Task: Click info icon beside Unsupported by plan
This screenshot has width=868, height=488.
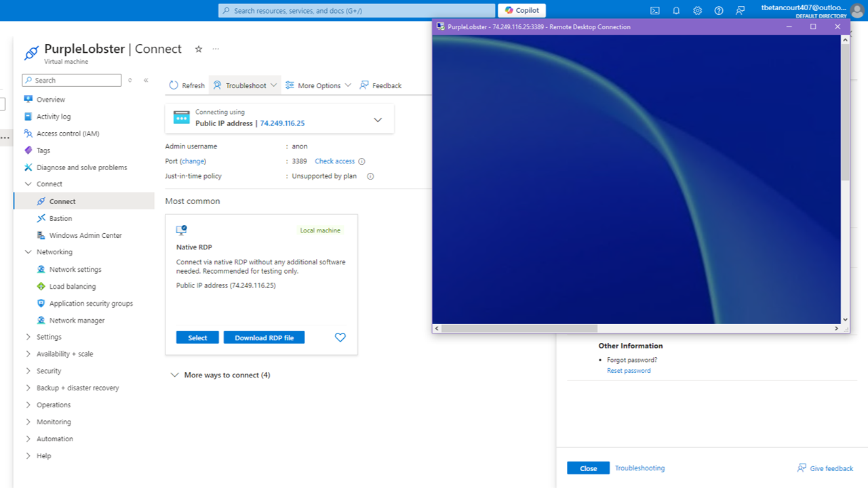Action: (370, 176)
